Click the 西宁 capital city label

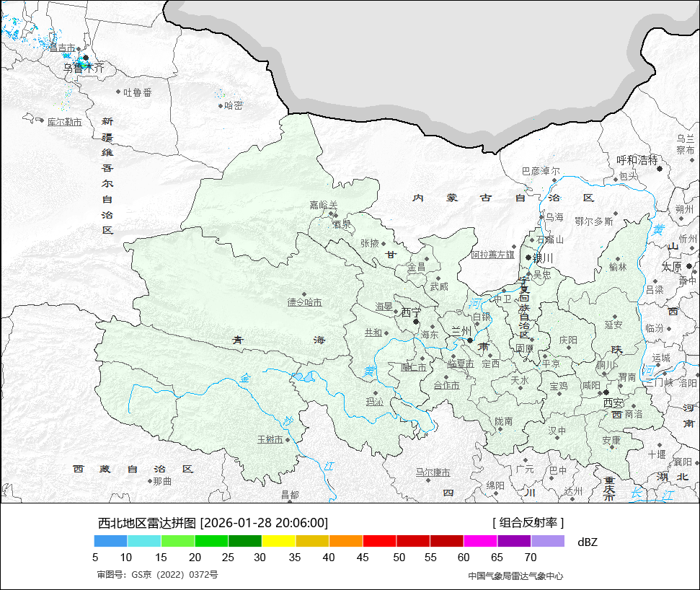pos(411,312)
